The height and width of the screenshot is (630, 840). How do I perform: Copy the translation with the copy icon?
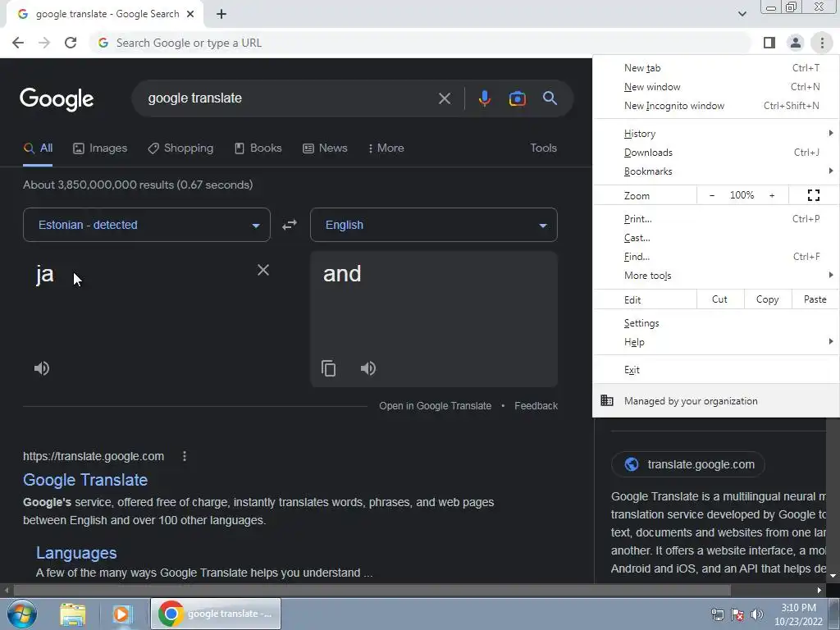coord(328,368)
